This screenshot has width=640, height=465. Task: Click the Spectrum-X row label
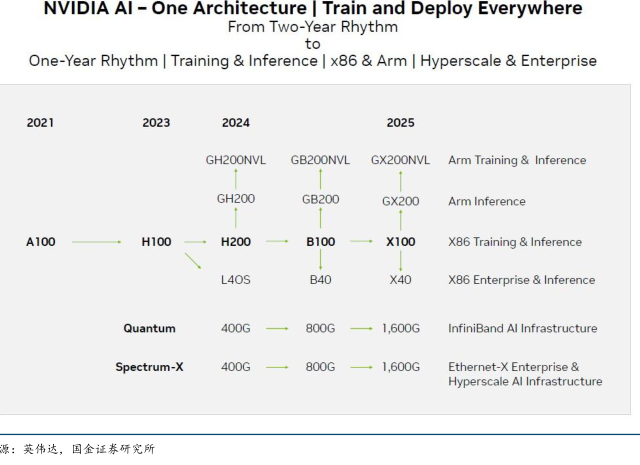[149, 367]
